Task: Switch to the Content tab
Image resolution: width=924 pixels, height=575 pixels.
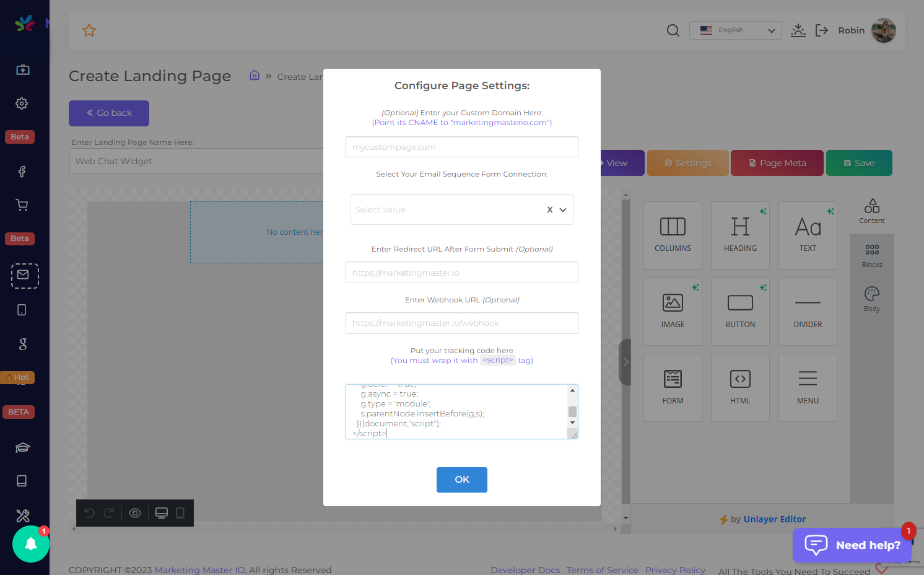Action: point(872,211)
